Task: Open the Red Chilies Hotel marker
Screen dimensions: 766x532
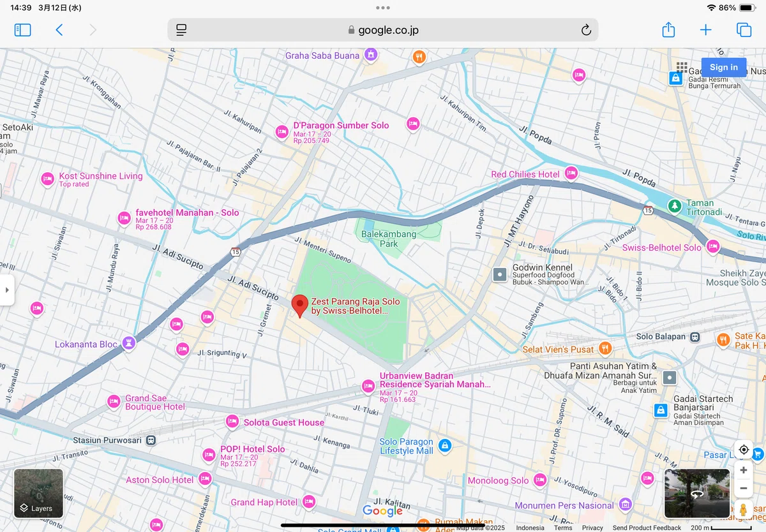Action: (x=571, y=173)
